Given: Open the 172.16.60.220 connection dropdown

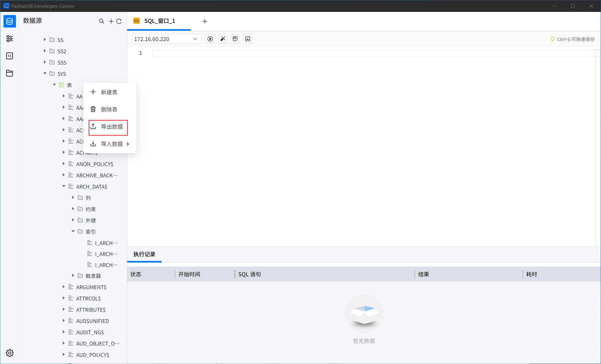Looking at the screenshot, I should point(165,39).
